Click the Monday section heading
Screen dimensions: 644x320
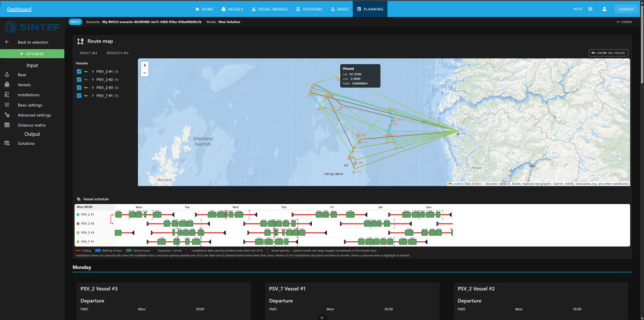coord(82,267)
